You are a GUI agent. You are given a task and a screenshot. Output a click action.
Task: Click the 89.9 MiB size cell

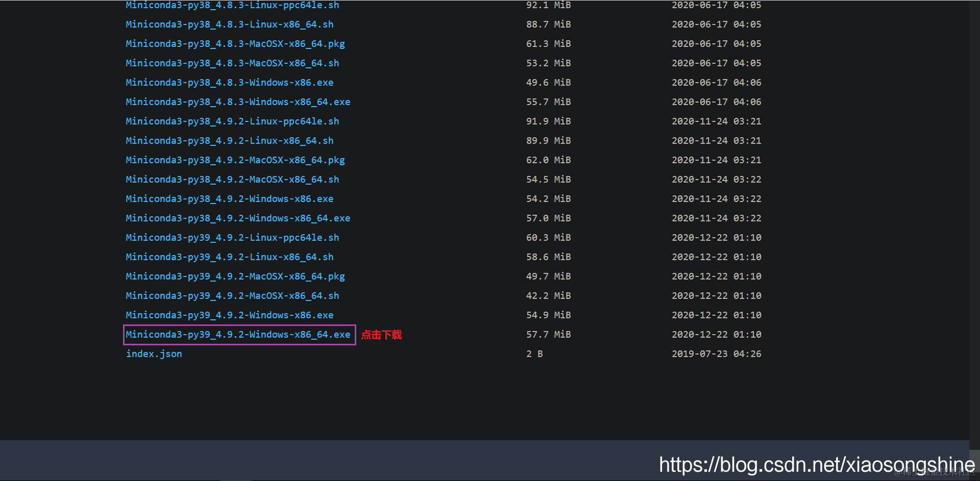coord(549,141)
